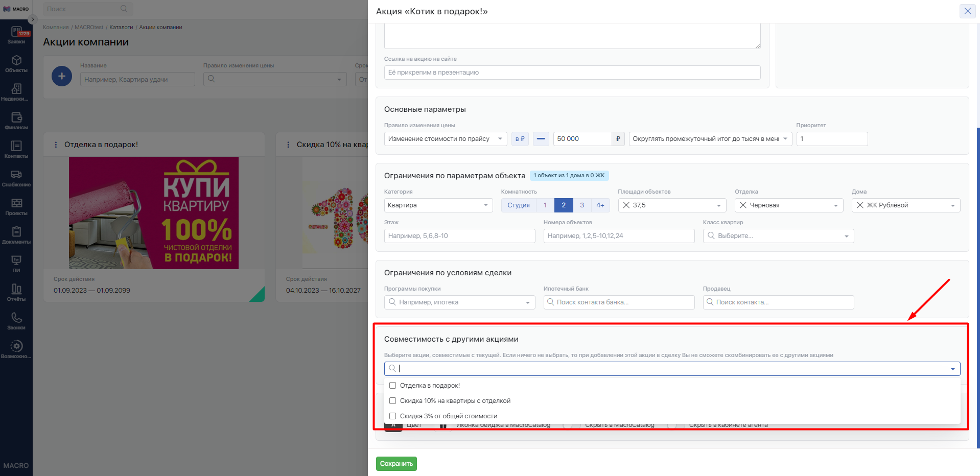Expand the Категория dropdown with Квартира
Viewport: 980px width, 476px height.
point(438,205)
